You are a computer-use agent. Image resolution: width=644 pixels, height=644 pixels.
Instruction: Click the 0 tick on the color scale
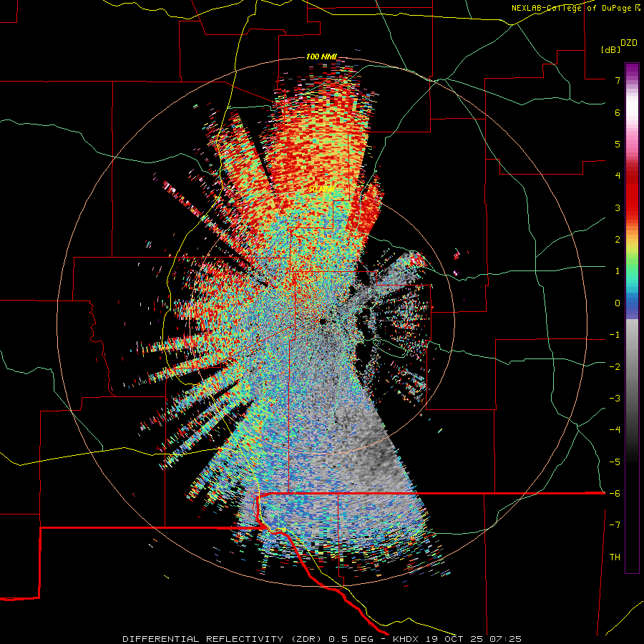[x=618, y=303]
